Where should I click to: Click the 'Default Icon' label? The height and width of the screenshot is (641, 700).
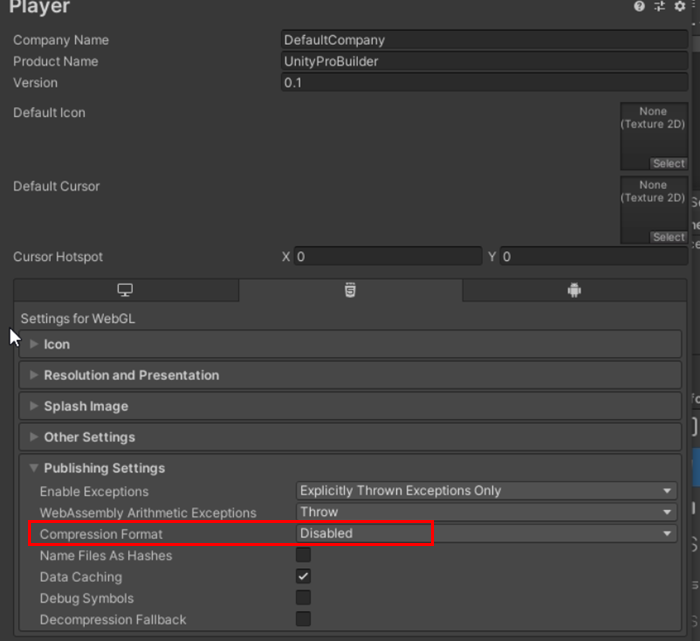tap(49, 112)
